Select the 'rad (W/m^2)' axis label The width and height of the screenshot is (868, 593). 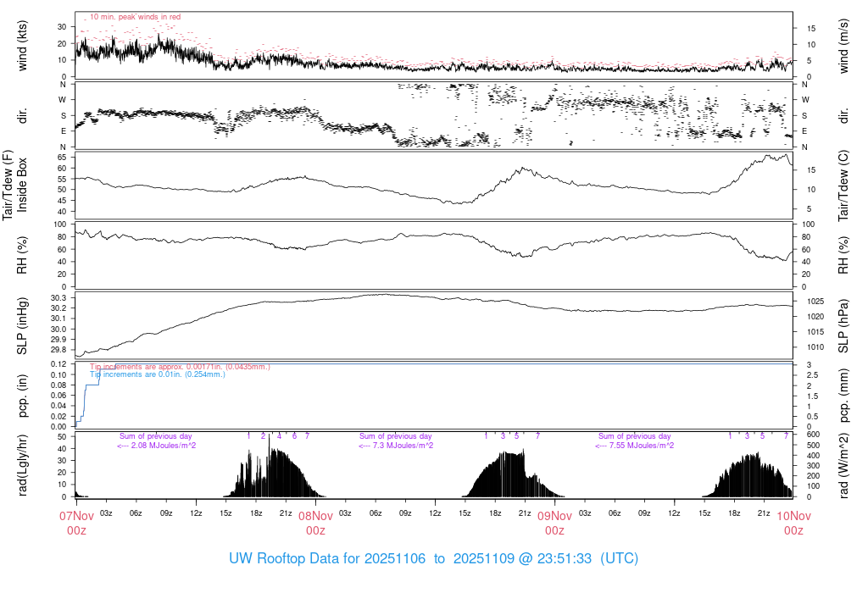click(844, 464)
